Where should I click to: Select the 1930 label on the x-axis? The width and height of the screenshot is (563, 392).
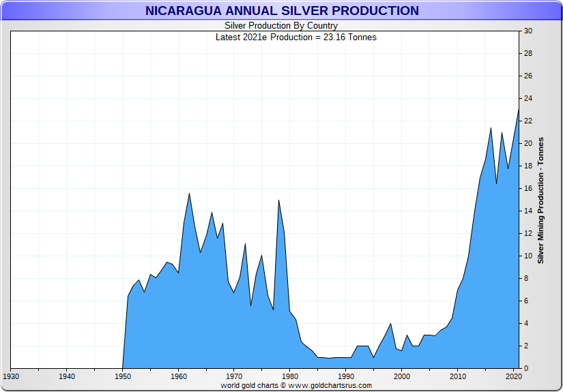click(x=11, y=376)
